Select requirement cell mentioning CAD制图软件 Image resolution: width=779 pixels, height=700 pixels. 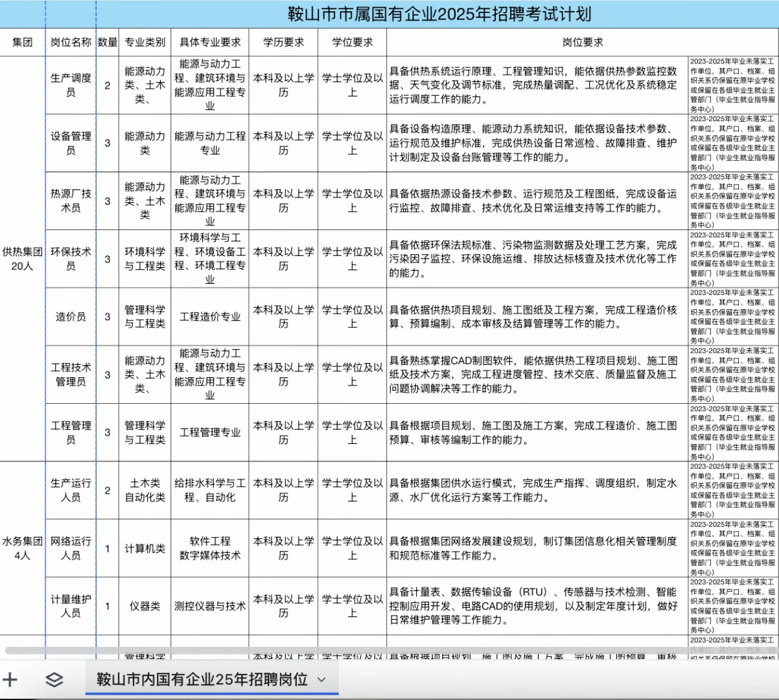click(x=537, y=374)
